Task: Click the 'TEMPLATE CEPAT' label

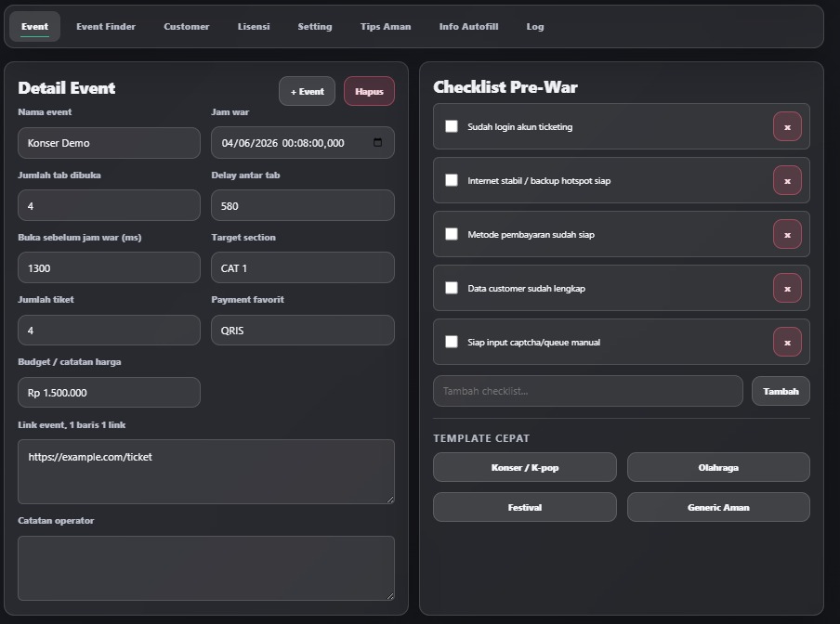Action: coord(481,438)
